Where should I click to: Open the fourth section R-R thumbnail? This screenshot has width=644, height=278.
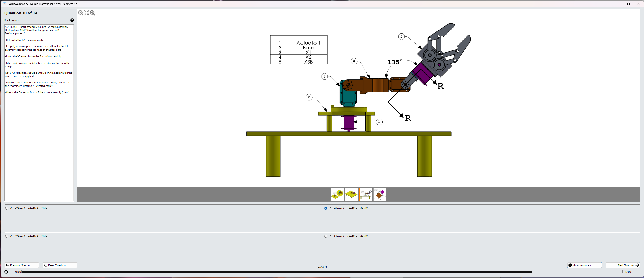coord(380,195)
